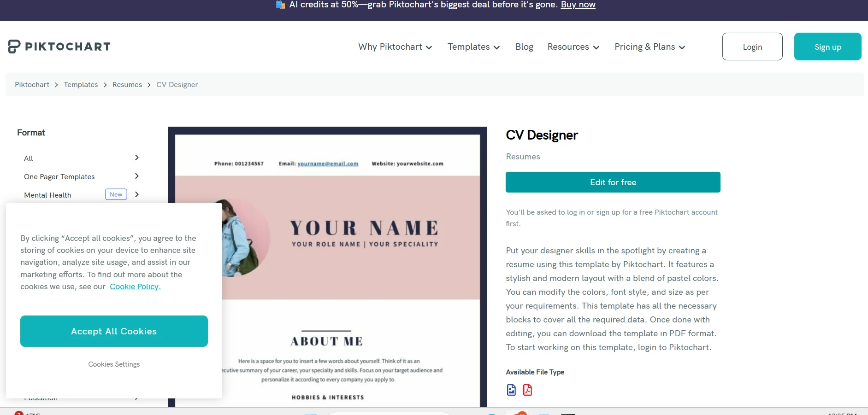Open the Blog menu item
The width and height of the screenshot is (868, 415).
click(x=524, y=47)
